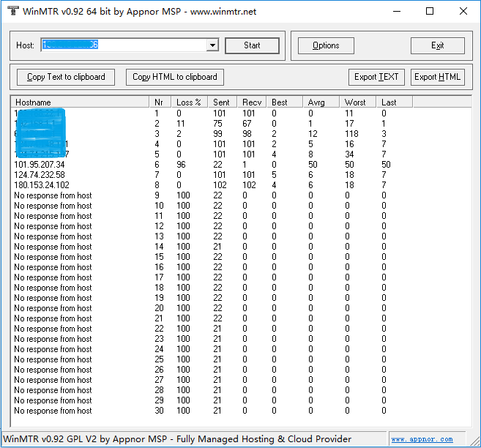This screenshot has height=448, width=481.
Task: Open the Options dialog
Action: click(x=326, y=45)
